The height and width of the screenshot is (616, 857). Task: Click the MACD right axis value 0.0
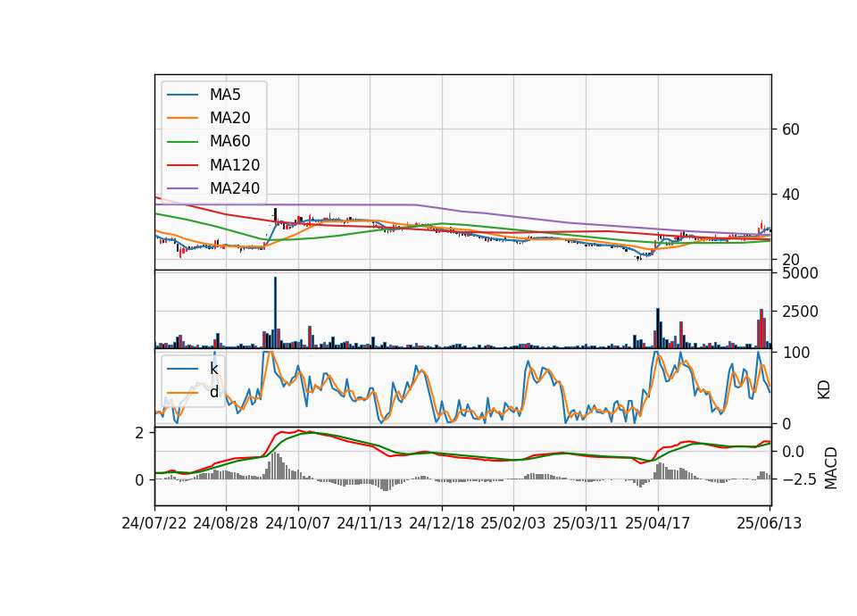(x=793, y=452)
